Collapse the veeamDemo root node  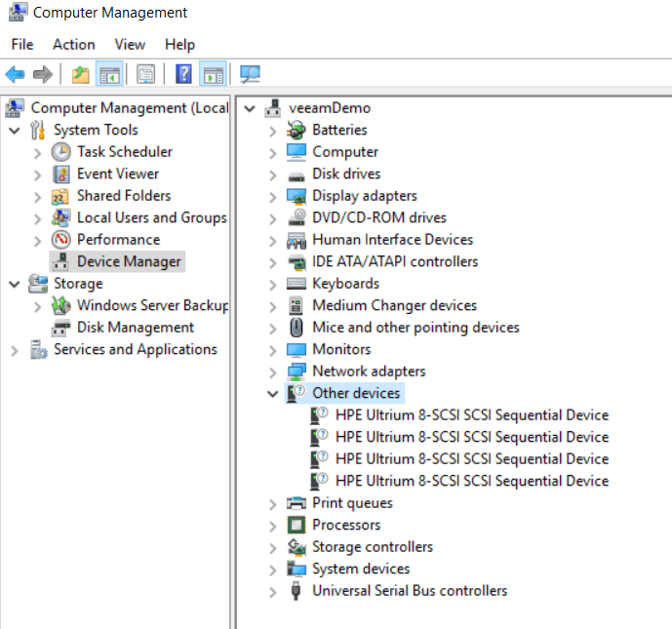[x=250, y=108]
